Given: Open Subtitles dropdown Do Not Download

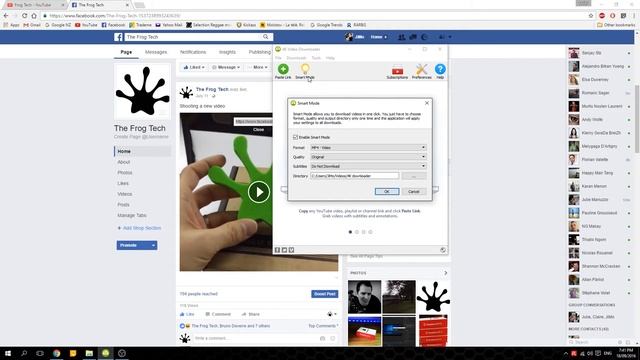Looking at the screenshot, I should pyautogui.click(x=368, y=166).
